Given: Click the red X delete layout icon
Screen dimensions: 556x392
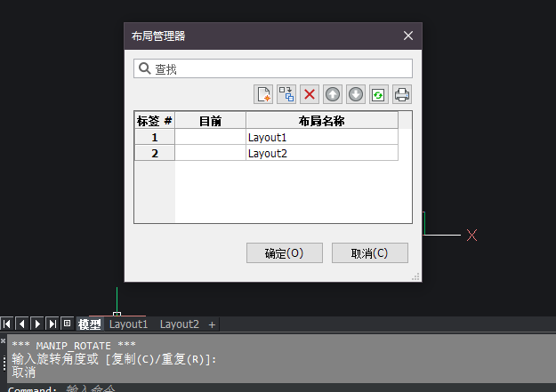Looking at the screenshot, I should [x=310, y=94].
